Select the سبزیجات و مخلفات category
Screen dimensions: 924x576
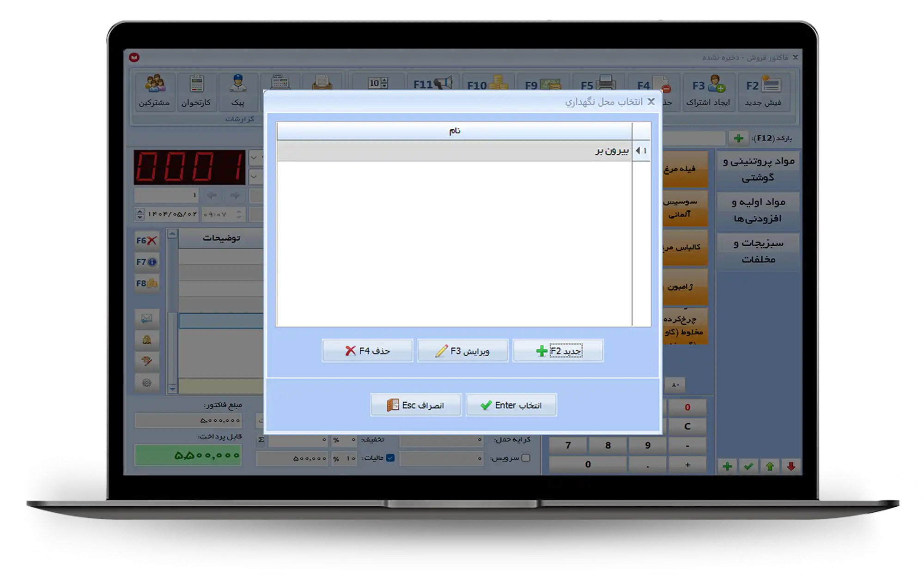pyautogui.click(x=758, y=251)
